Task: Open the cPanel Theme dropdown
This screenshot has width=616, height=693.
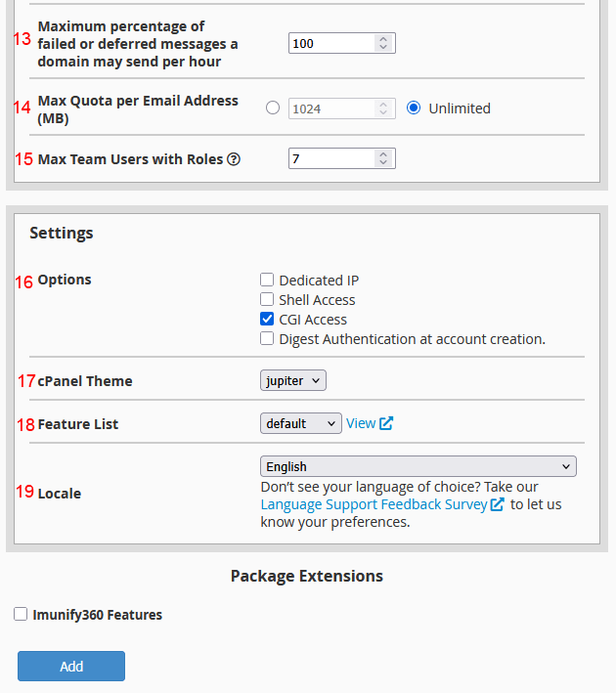Action: click(293, 380)
